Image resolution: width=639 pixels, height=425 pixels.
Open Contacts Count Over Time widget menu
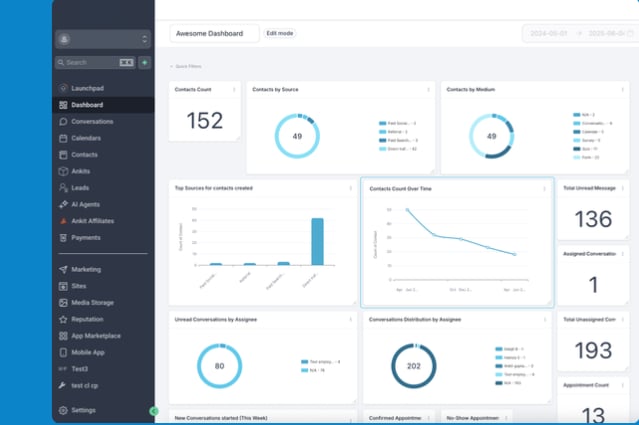point(544,189)
